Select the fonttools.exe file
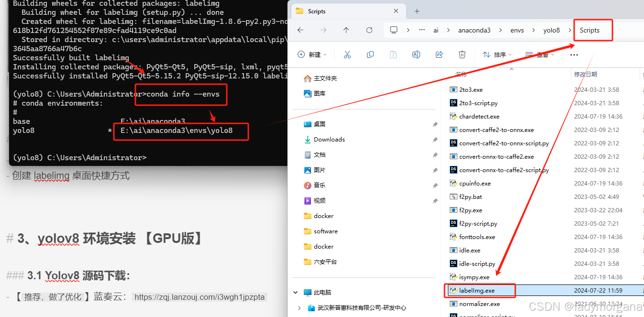This screenshot has height=317, width=644. (477, 237)
